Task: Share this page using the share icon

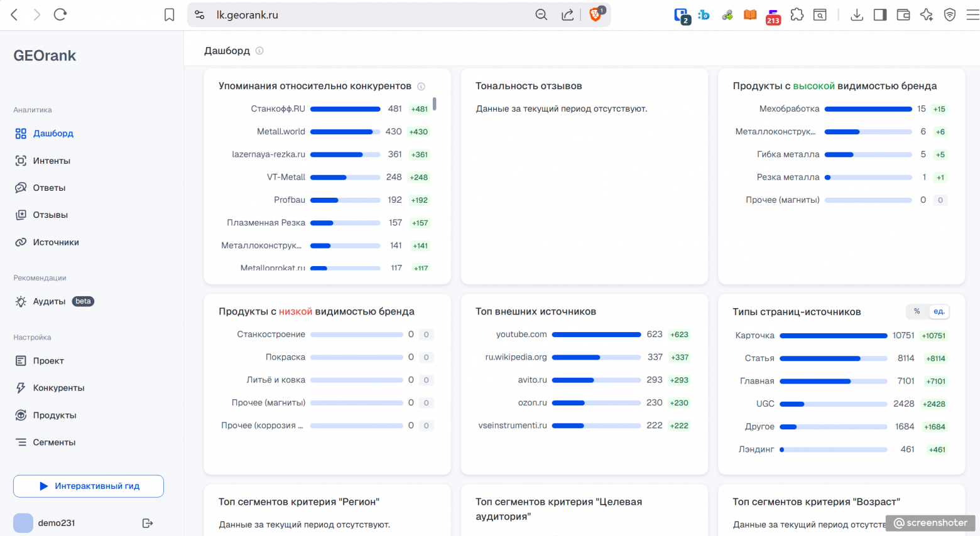Action: (x=567, y=14)
